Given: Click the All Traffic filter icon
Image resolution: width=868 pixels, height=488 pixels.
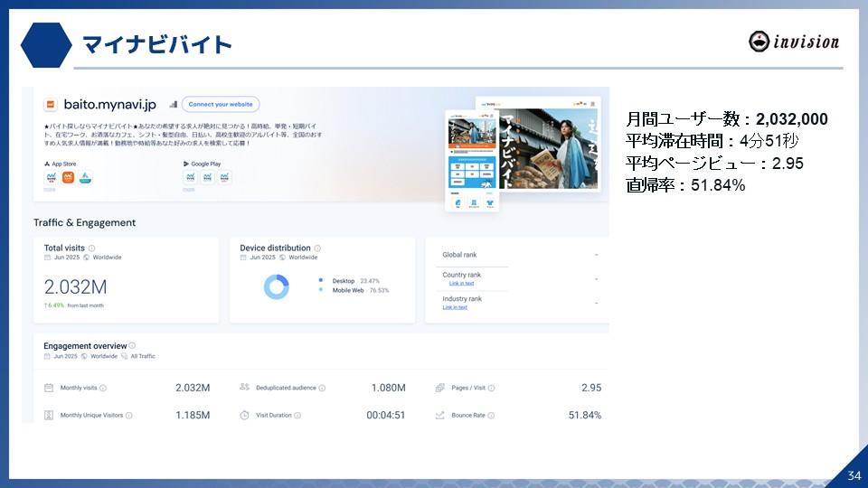Looking at the screenshot, I should [x=124, y=356].
